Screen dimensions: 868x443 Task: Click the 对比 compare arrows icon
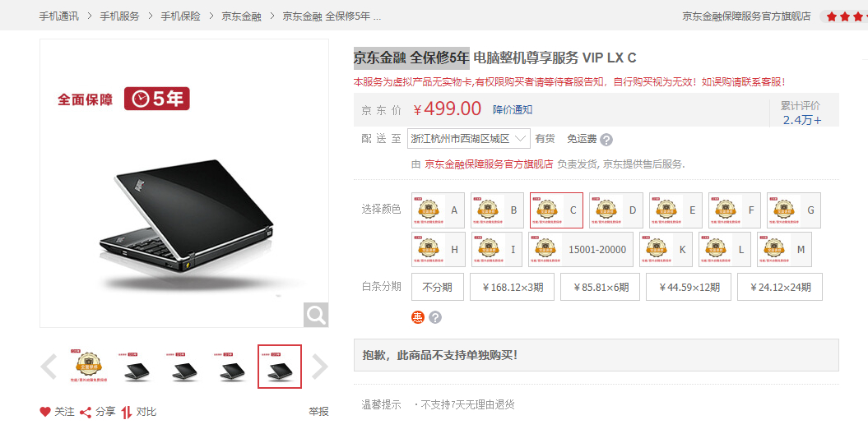pos(127,412)
